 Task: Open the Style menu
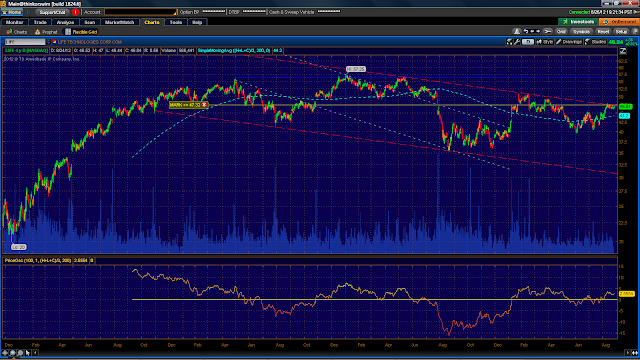tap(545, 42)
